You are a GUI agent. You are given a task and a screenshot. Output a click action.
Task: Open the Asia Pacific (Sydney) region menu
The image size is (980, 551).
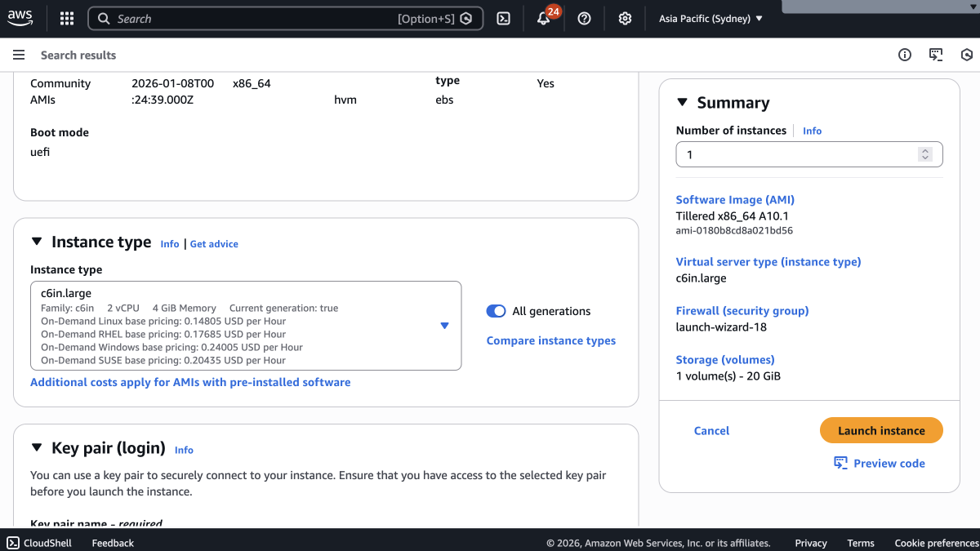[x=710, y=18]
